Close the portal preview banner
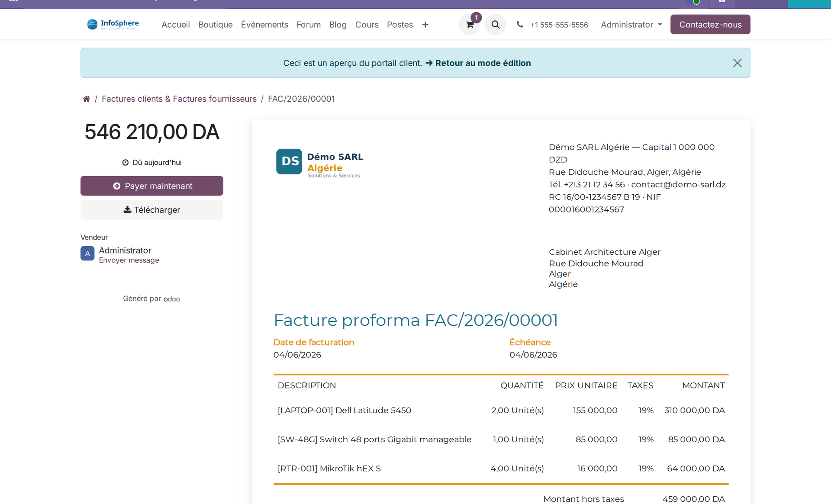The width and height of the screenshot is (831, 504). pyautogui.click(x=738, y=63)
